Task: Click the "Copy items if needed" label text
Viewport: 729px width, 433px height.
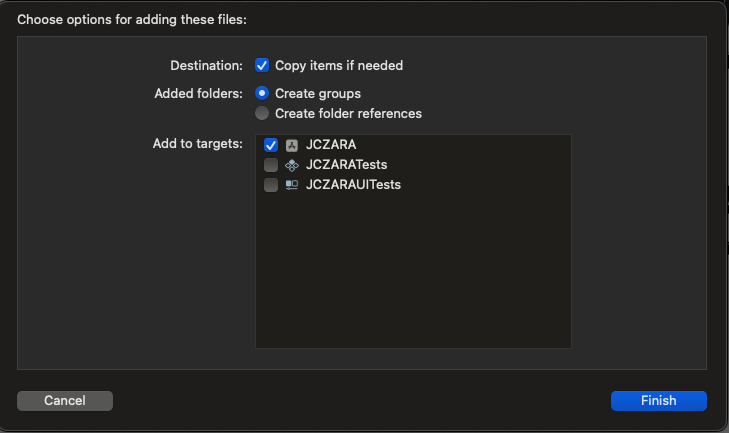Action: point(339,65)
